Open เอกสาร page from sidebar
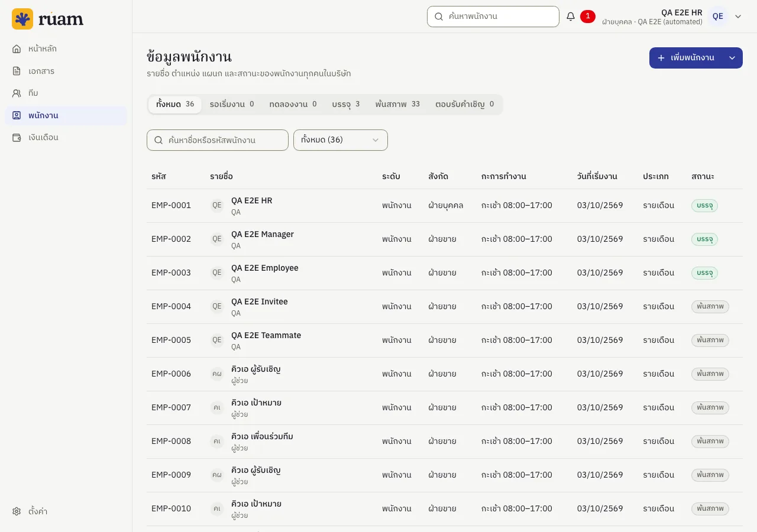Screen dimensions: 757x532 click(66, 71)
